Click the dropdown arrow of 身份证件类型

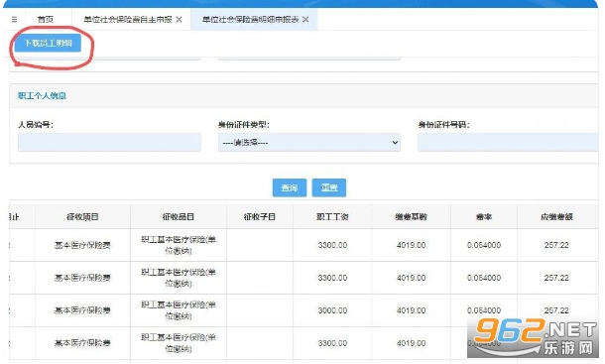(395, 143)
